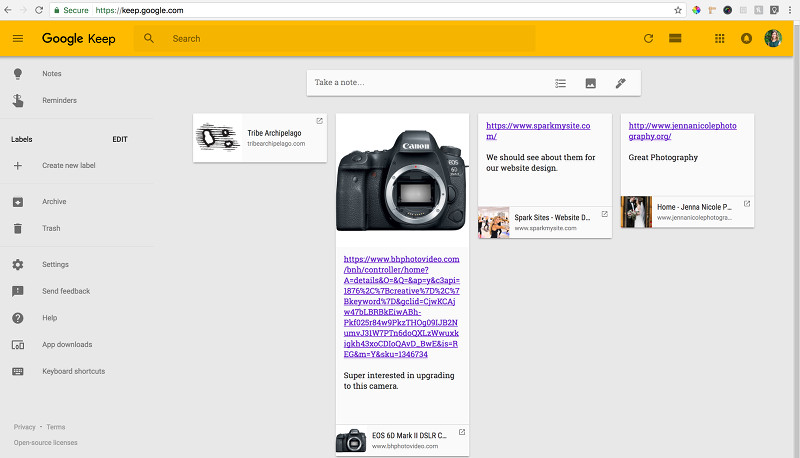800x458 pixels.
Task: Click the Notes lightbulb icon
Action: pos(18,74)
